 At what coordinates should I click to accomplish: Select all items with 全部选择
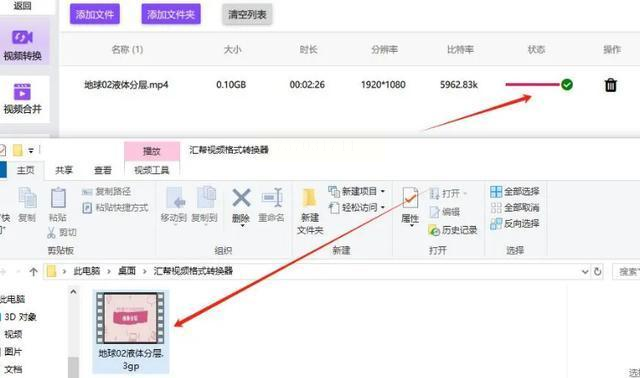[x=515, y=191]
